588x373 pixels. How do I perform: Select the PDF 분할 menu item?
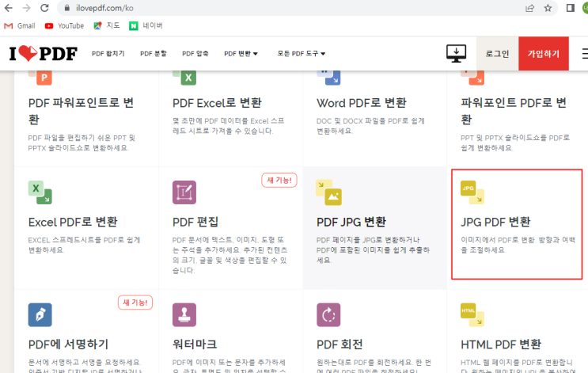click(x=154, y=54)
